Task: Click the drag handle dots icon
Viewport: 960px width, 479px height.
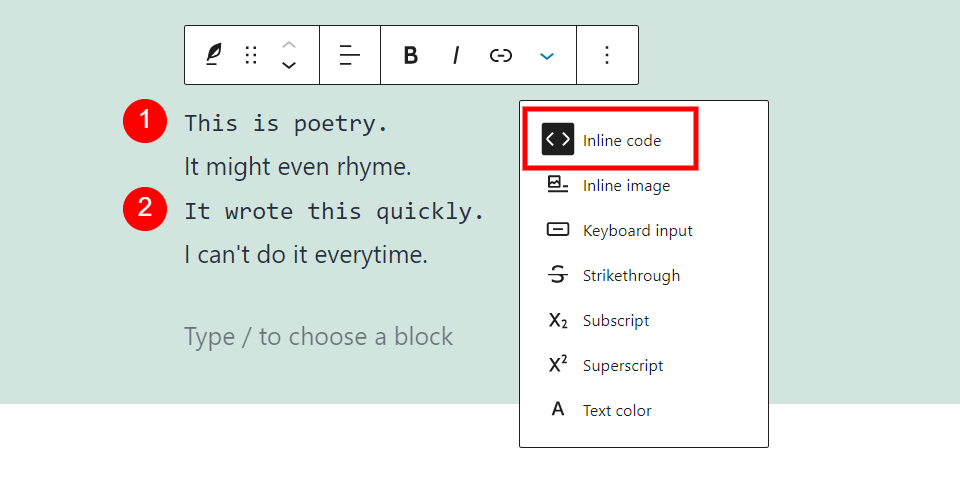Action: coord(252,55)
